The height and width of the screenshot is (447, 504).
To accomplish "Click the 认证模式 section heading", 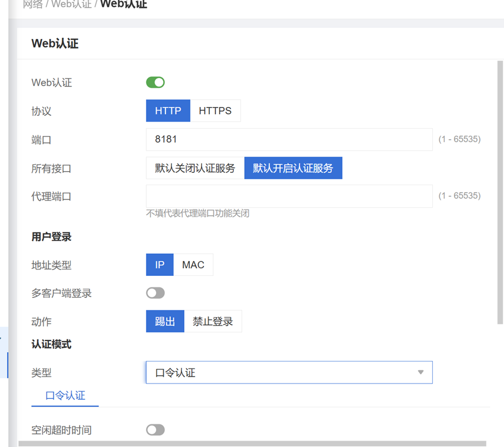I will click(51, 344).
